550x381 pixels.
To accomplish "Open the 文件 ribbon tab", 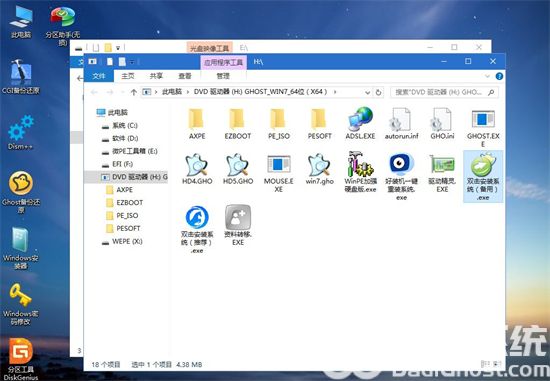I will [x=99, y=76].
